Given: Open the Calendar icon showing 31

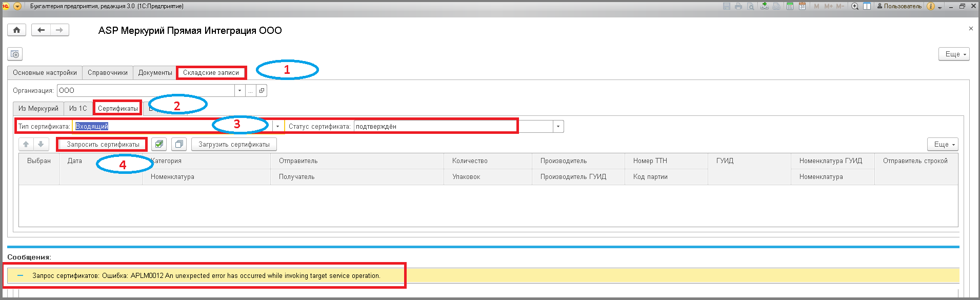Looking at the screenshot, I should [x=802, y=6].
